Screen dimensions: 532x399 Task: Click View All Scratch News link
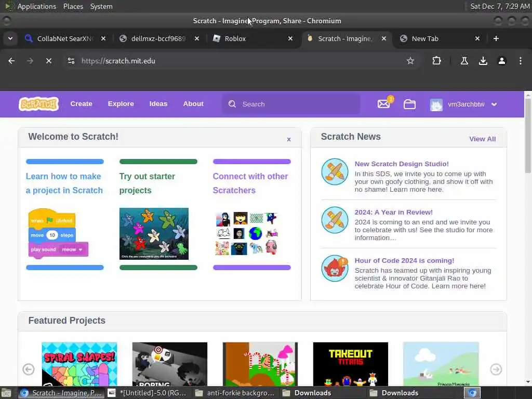click(483, 139)
